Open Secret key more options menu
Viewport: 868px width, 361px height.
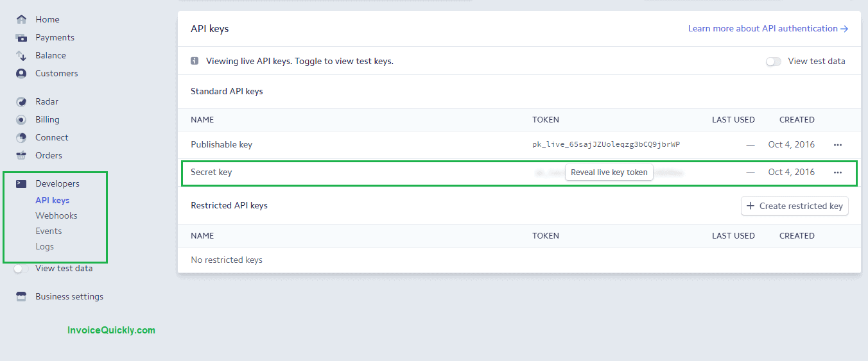(x=837, y=172)
